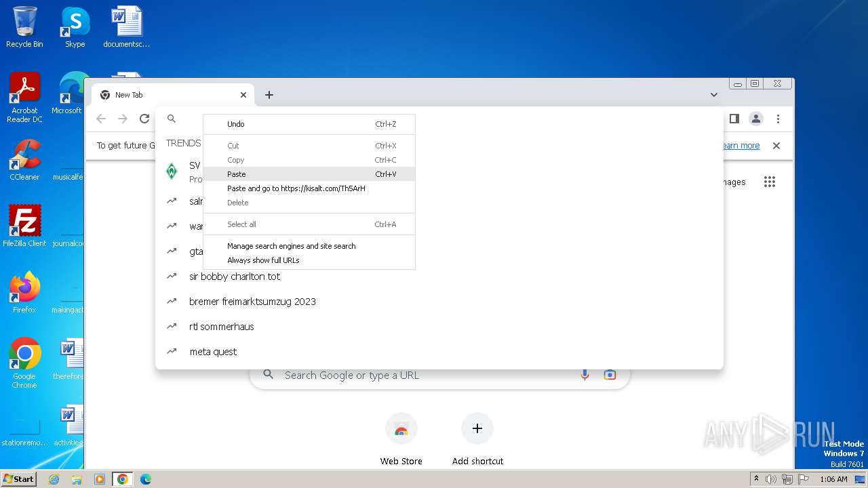
Task: Open Internet Explorer from taskbar
Action: pos(54,479)
